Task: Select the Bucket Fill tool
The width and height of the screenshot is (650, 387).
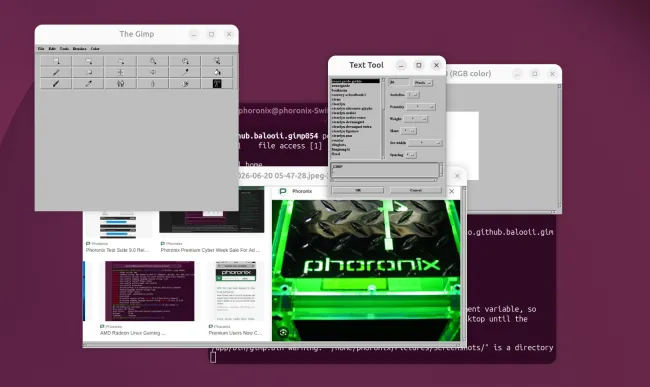Action: coord(217,73)
